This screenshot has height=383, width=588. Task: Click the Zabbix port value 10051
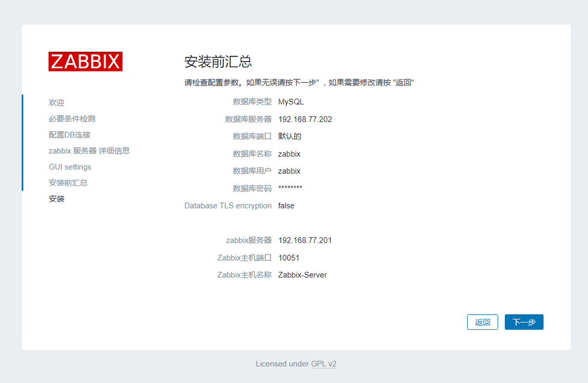click(x=289, y=258)
